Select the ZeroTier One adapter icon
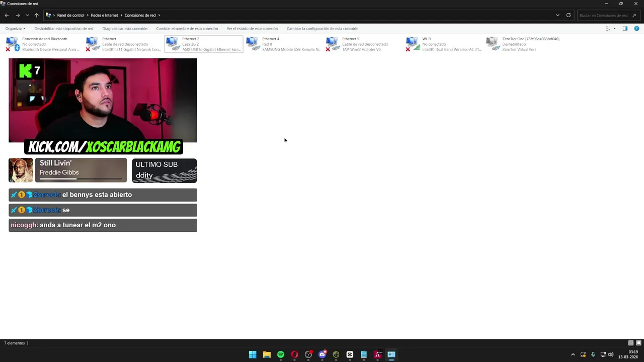Viewport: 644px width, 362px height. pyautogui.click(x=493, y=44)
